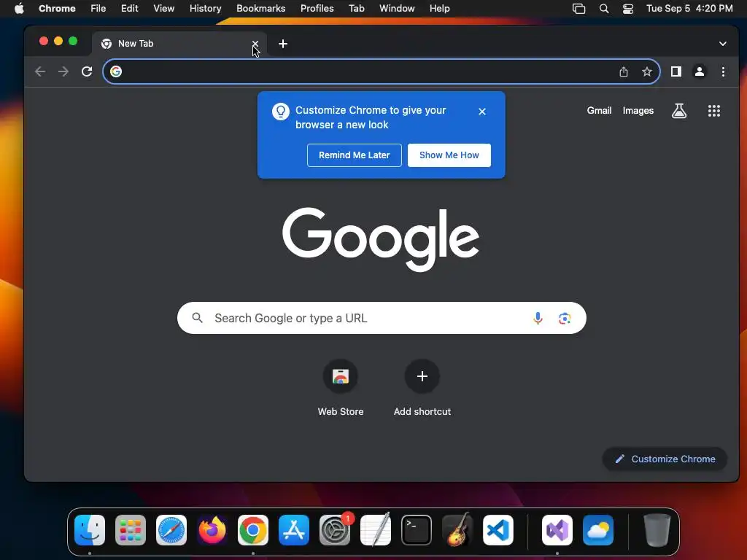This screenshot has height=560, width=747.
Task: Open the File menu
Action: pyautogui.click(x=98, y=9)
